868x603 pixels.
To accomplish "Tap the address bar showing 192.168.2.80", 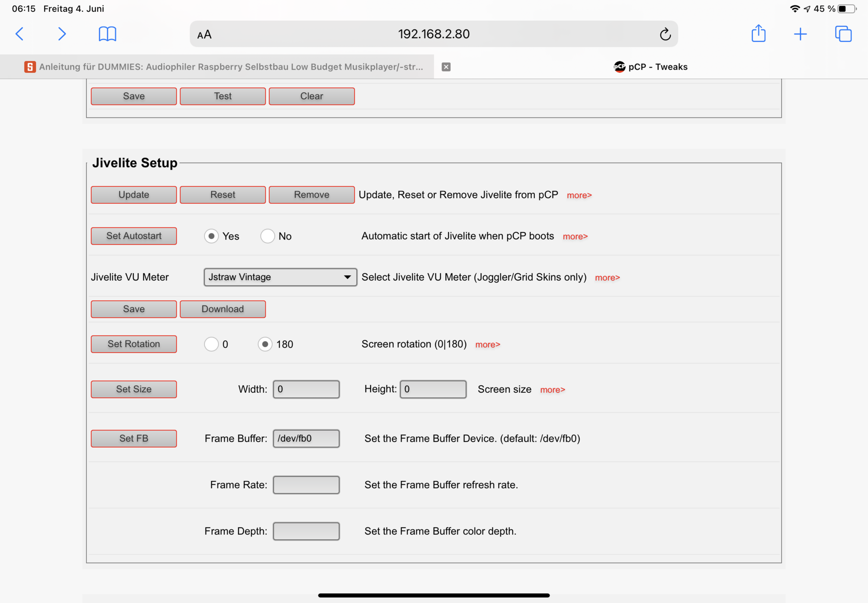I will (434, 34).
